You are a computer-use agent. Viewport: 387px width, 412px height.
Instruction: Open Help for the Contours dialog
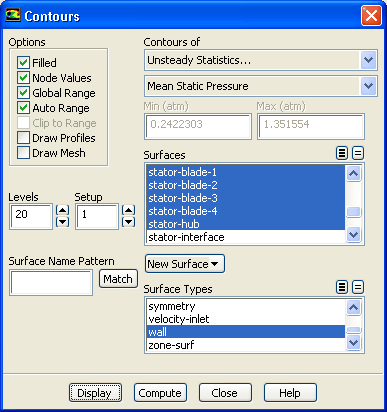[x=290, y=393]
